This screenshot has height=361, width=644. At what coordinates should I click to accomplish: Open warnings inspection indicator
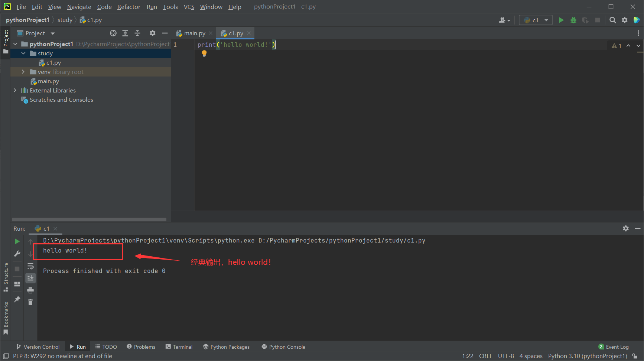(x=616, y=46)
